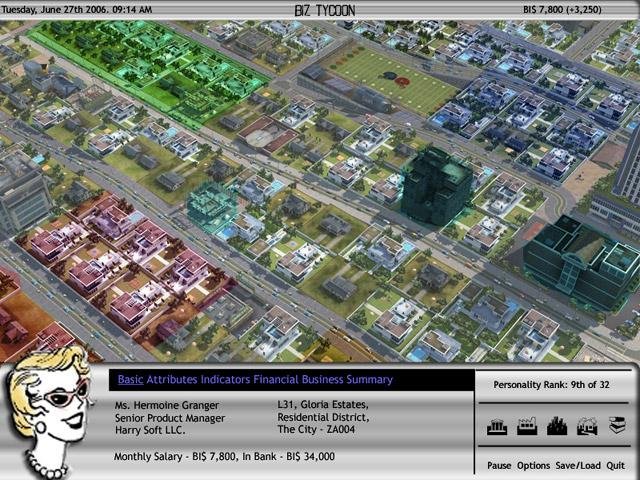Open the Save/Load screen
Image resolution: width=640 pixels, height=480 pixels.
click(x=578, y=465)
